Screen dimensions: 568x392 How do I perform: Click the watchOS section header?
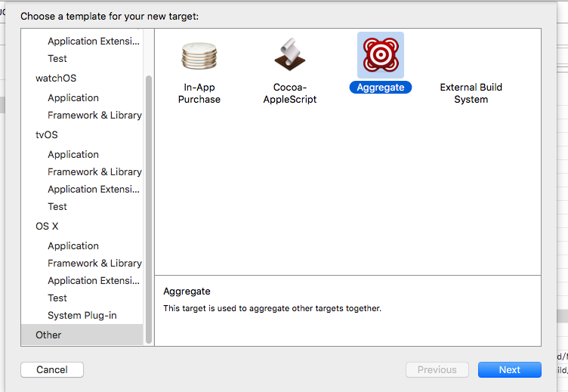pos(56,79)
